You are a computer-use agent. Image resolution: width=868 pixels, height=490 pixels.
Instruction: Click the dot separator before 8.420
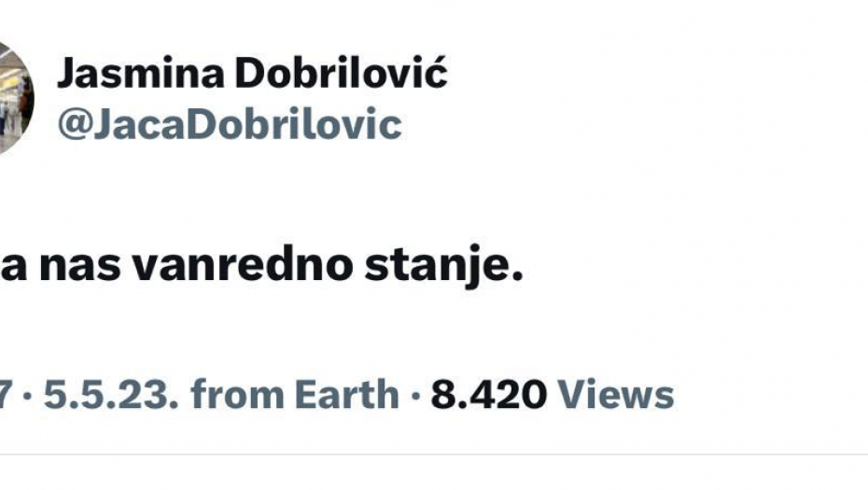[414, 396]
